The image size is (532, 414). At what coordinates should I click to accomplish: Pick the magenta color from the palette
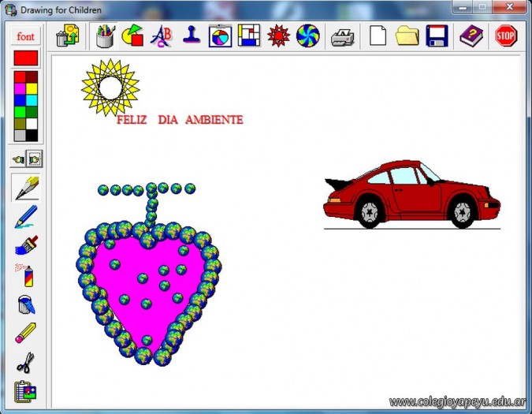[20, 89]
